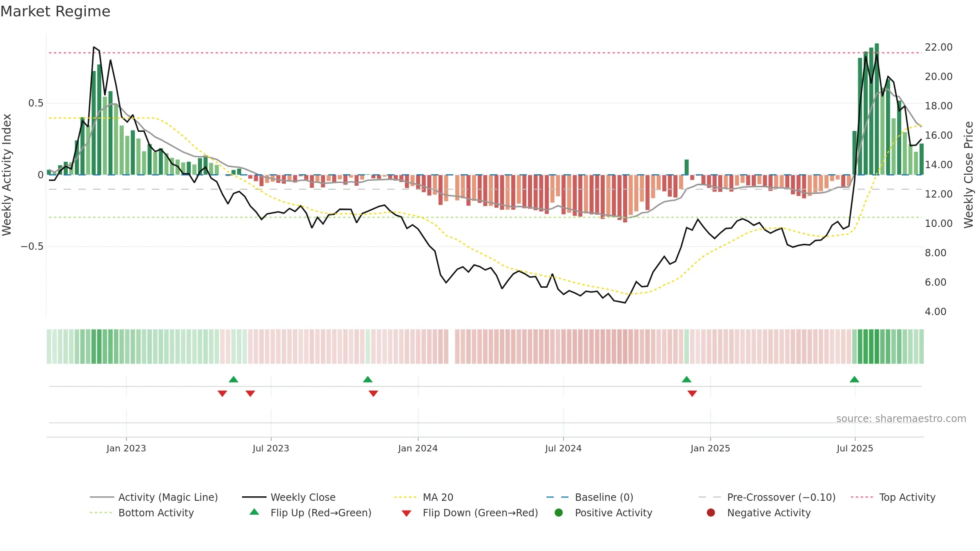Image resolution: width=980 pixels, height=551 pixels.
Task: Click the 4.00 price axis tick
Action: (935, 311)
